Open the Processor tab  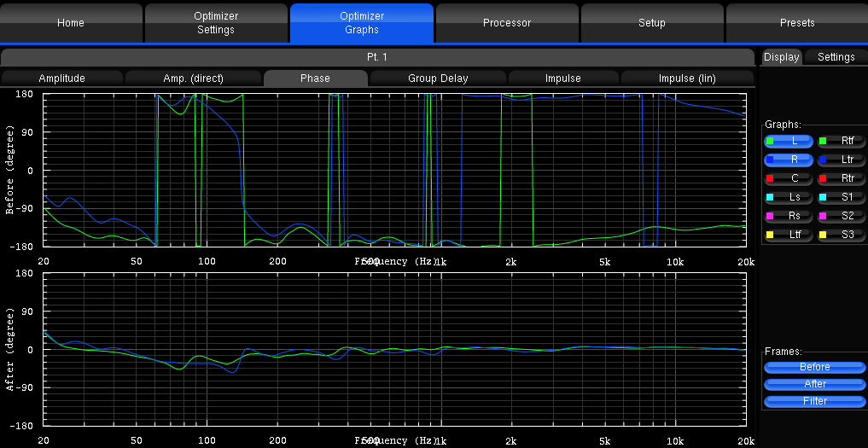coord(507,23)
